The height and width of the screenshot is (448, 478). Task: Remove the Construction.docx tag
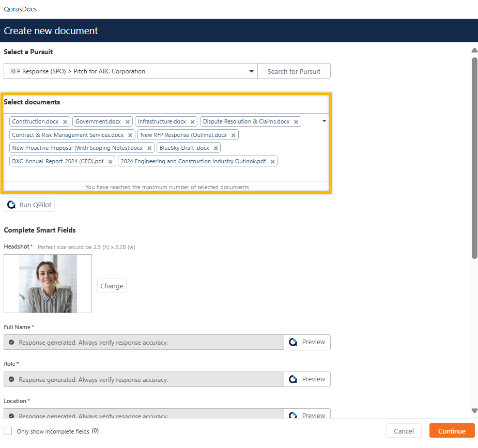pyautogui.click(x=65, y=122)
